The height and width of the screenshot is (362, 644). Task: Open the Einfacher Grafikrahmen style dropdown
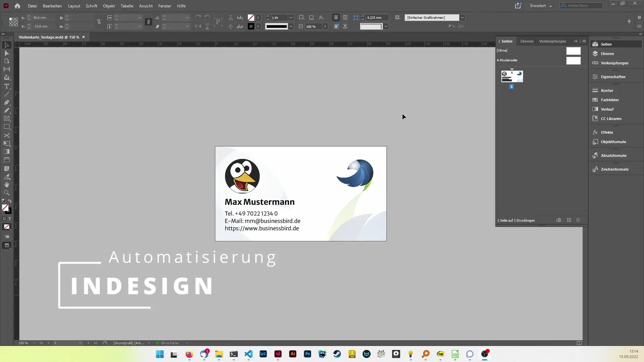462,17
